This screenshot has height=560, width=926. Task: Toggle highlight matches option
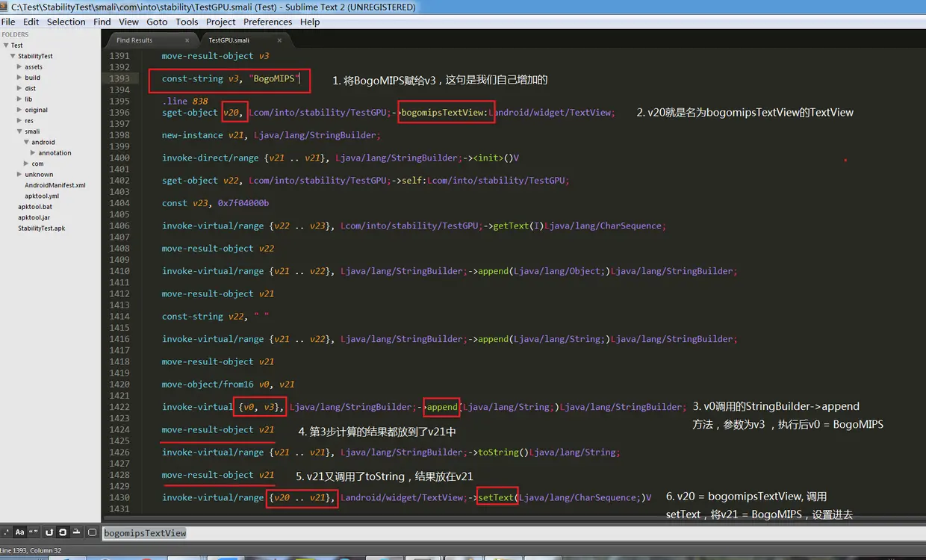(x=92, y=532)
